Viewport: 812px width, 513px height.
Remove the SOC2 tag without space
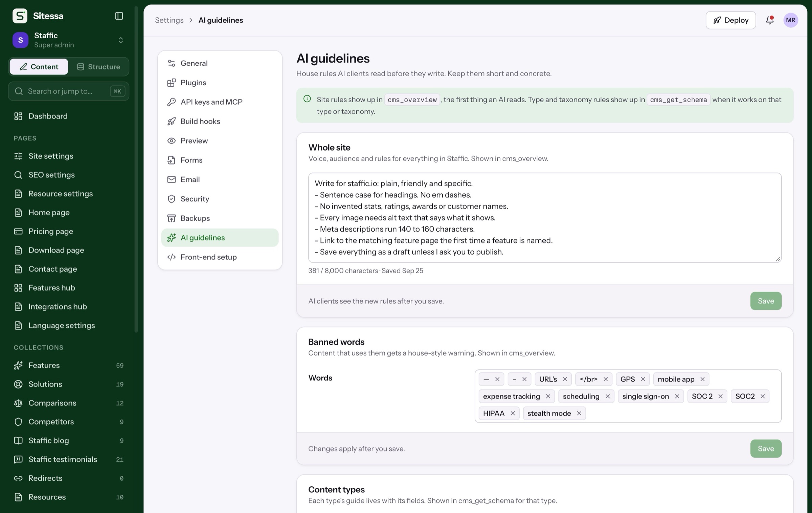coord(763,396)
